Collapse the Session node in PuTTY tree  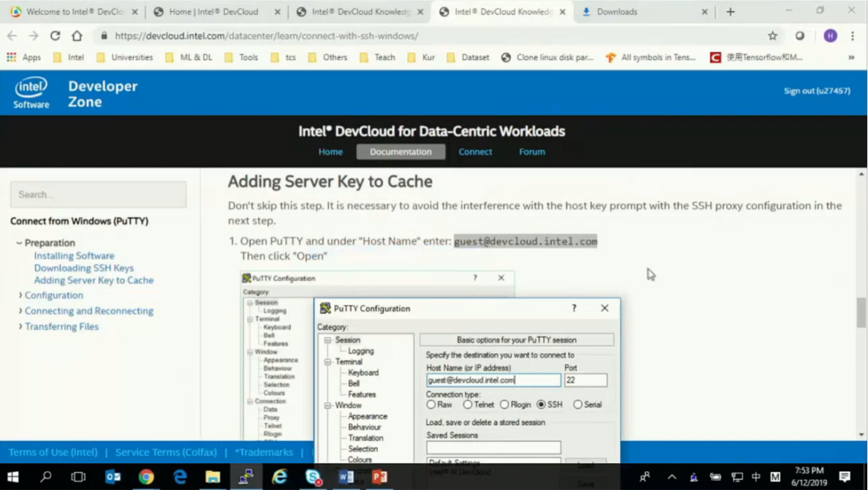(328, 340)
